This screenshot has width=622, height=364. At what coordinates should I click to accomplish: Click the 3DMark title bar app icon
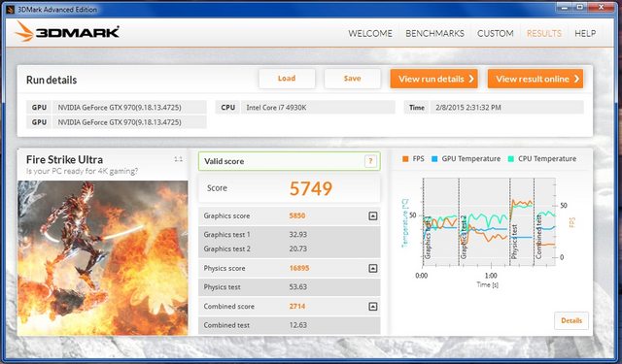tap(11, 9)
